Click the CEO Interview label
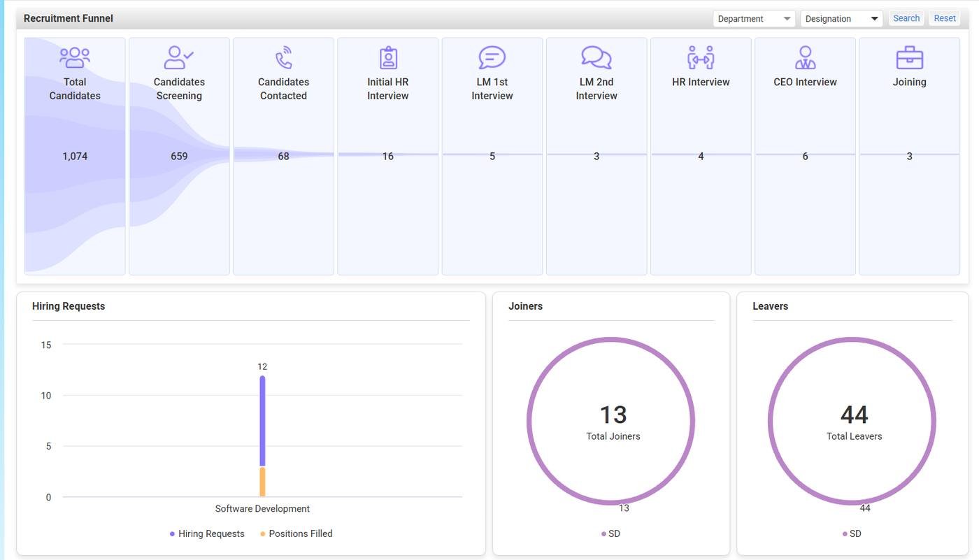Viewport: 979px width, 560px height. 805,82
